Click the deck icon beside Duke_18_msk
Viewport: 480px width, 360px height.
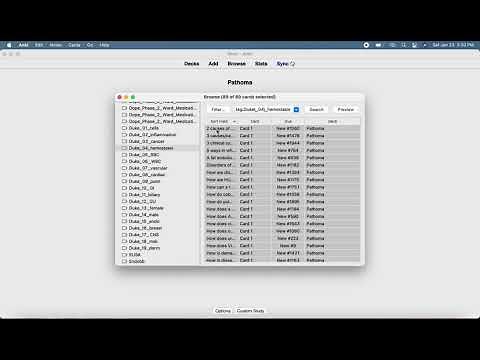point(124,241)
